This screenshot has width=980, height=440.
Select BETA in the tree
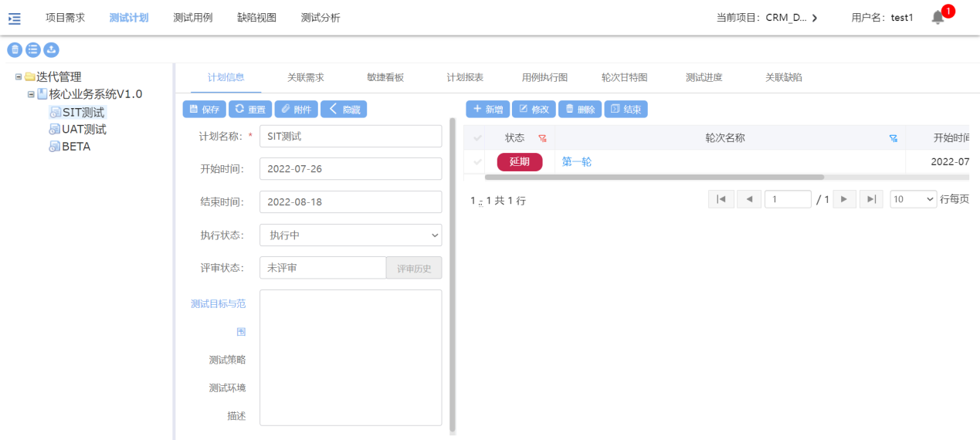(x=76, y=147)
